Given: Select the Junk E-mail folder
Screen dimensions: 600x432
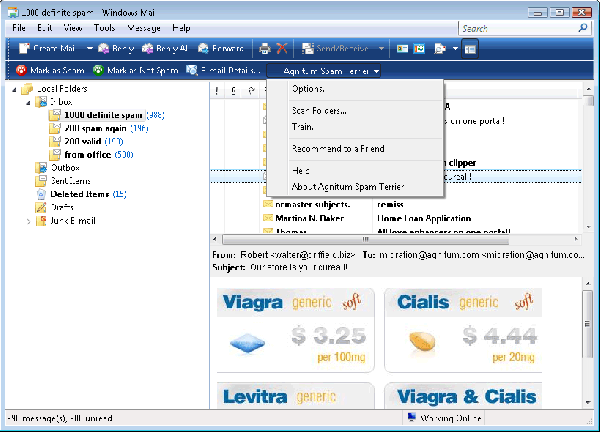Looking at the screenshot, I should (65, 221).
